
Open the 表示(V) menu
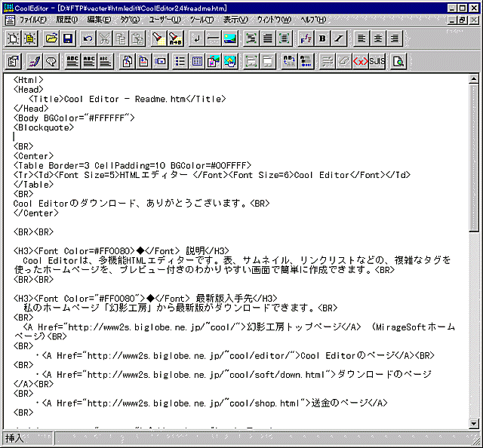[x=235, y=20]
